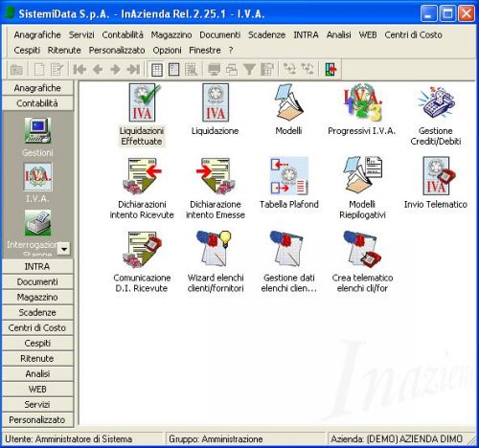Click the edit document toolbar icon
This screenshot has height=448, width=479.
coord(57,69)
